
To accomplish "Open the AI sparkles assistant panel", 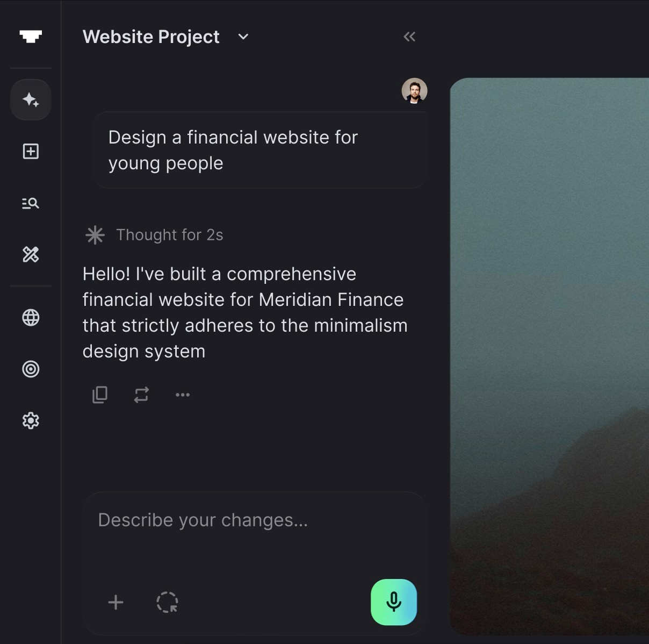I will tap(31, 100).
